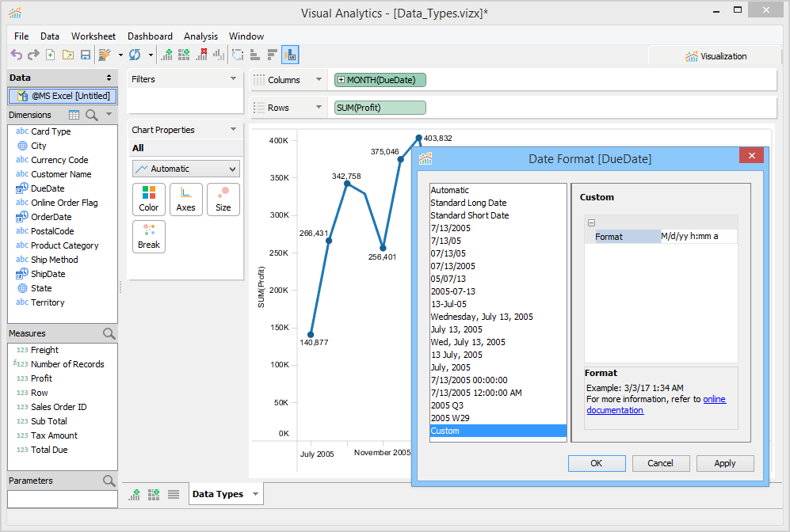Click the Open folder toolbar icon
The width and height of the screenshot is (790, 532).
(67, 55)
